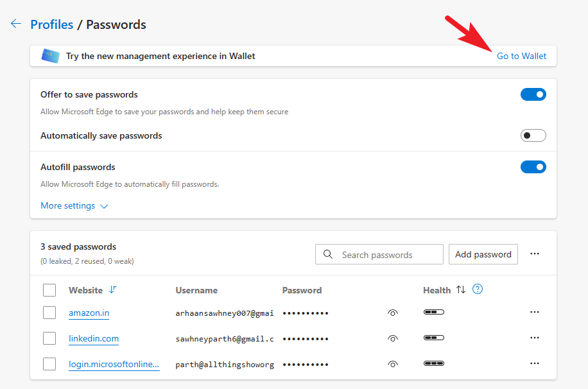
Task: Select all saved passwords via header checkbox
Action: (x=49, y=290)
